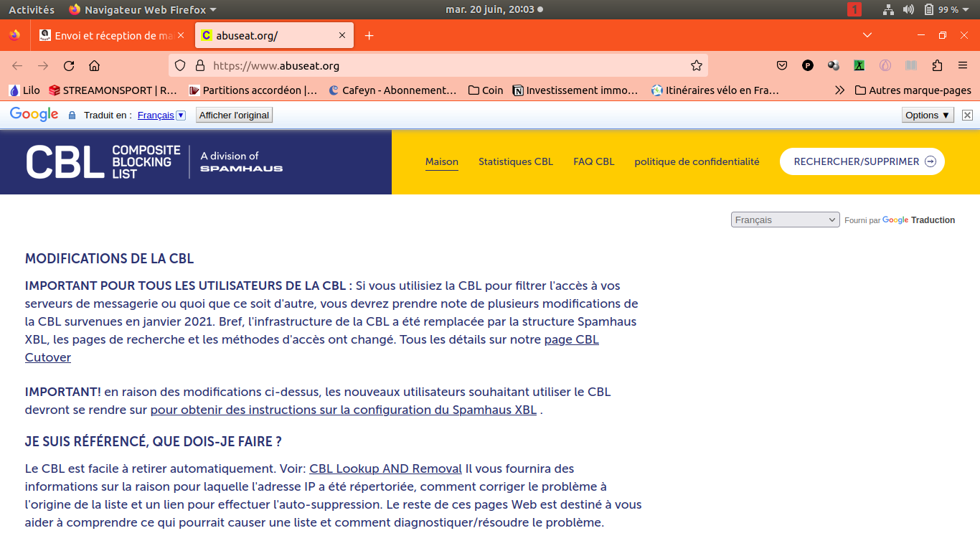Open a new tab with the plus icon
The width and height of the screenshot is (980, 551).
coord(369,36)
